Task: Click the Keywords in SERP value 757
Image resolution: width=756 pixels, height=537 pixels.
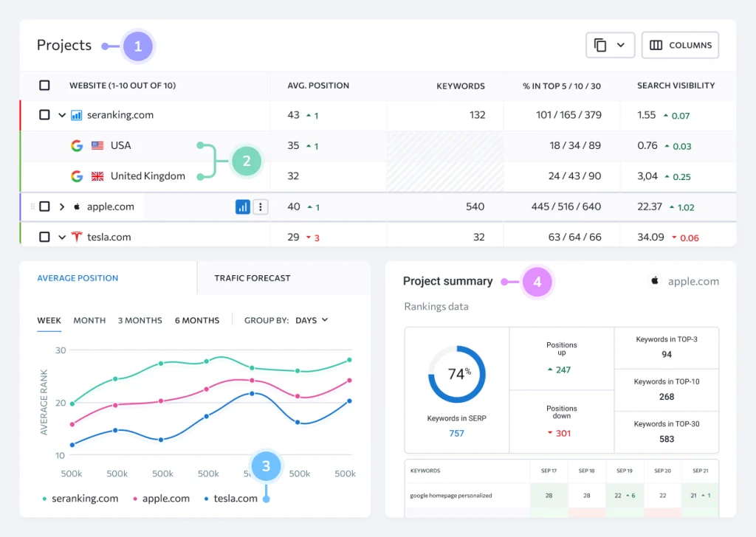Action: (x=456, y=434)
